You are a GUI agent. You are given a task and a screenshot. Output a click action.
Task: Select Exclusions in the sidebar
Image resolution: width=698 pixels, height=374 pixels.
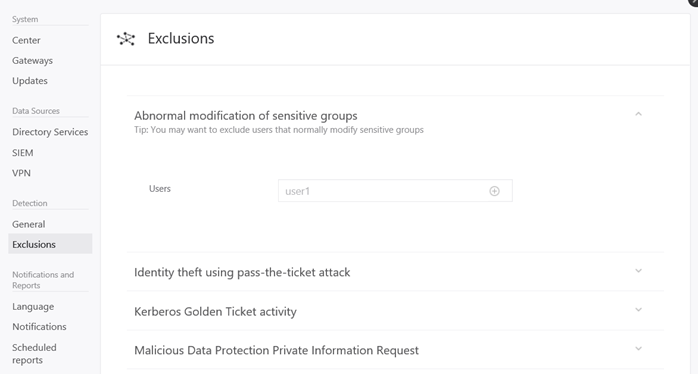[x=50, y=244]
